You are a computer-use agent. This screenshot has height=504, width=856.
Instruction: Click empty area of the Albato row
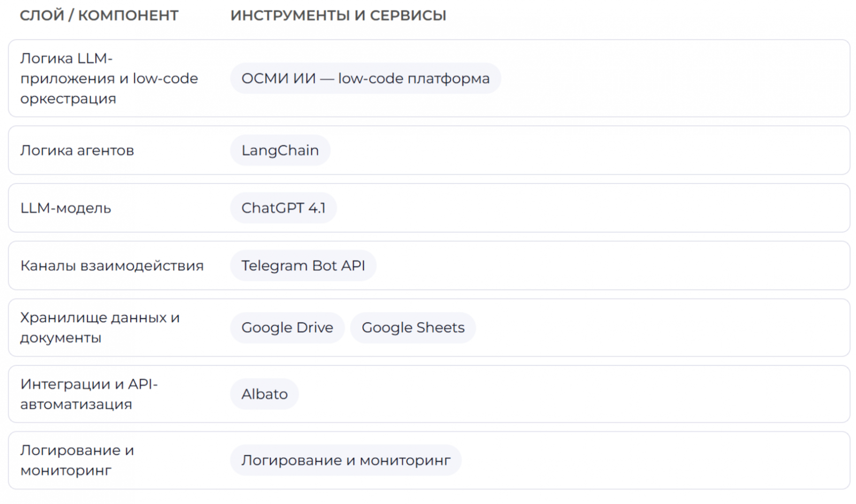click(588, 394)
